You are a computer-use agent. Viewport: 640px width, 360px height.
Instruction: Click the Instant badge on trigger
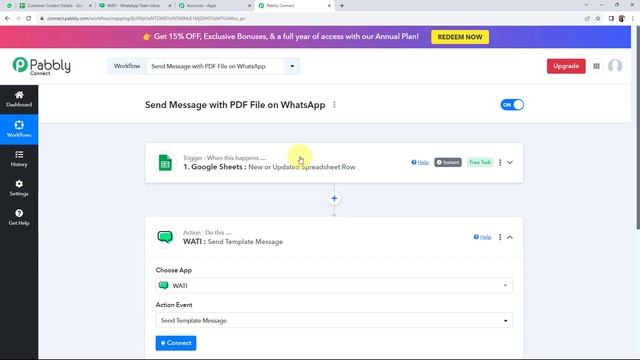448,162
